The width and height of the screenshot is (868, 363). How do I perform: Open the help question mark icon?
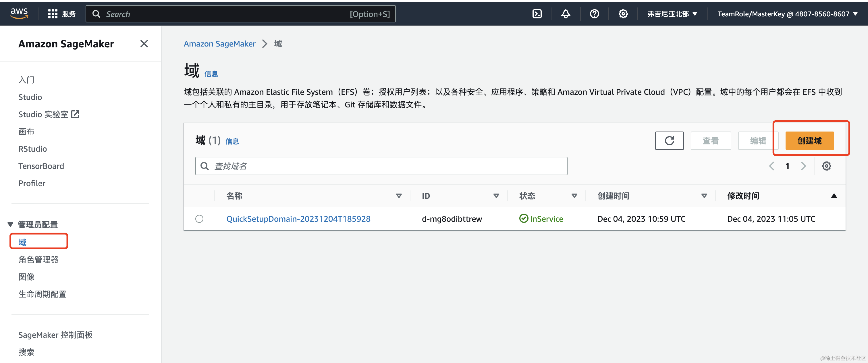pyautogui.click(x=594, y=14)
